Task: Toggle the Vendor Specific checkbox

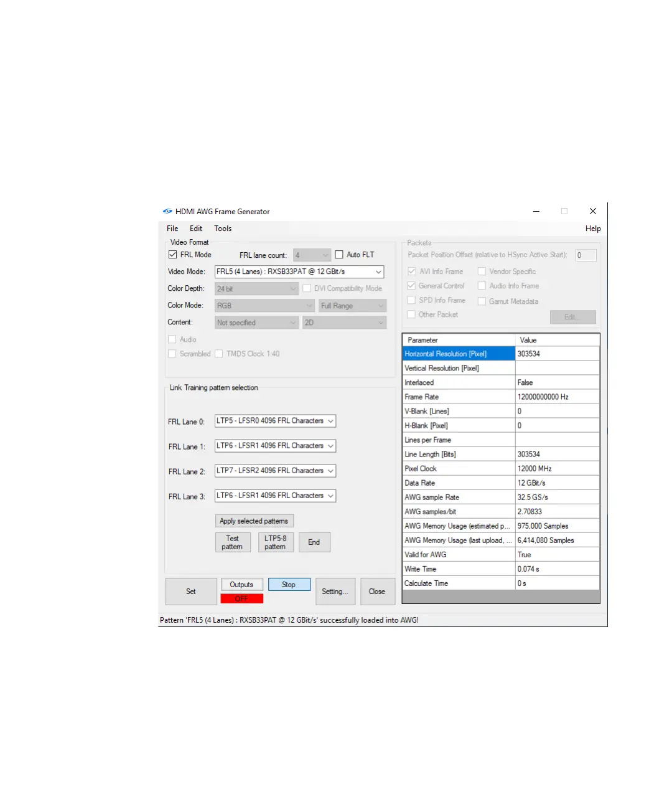Action: (482, 271)
